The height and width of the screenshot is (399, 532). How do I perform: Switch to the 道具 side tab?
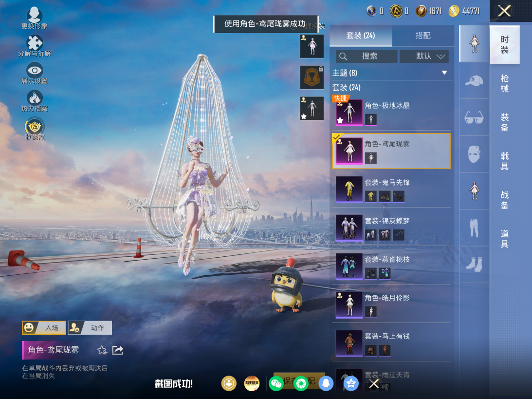coord(505,238)
